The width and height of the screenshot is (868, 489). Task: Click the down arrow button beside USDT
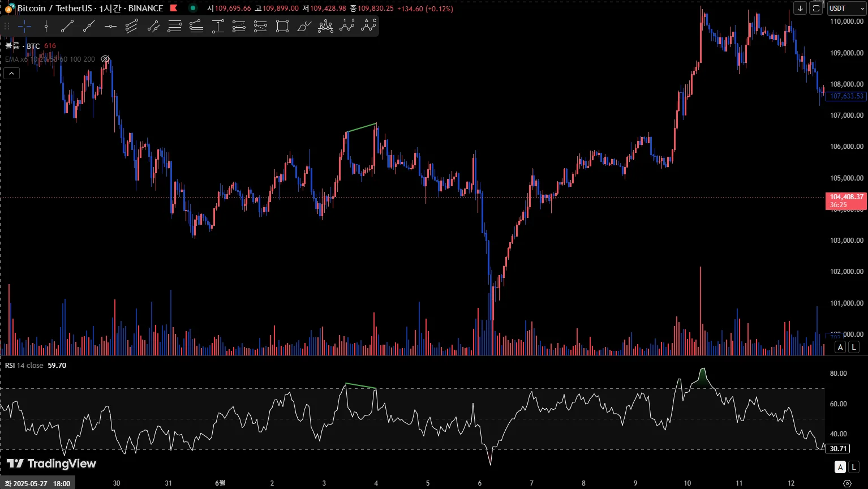[800, 8]
